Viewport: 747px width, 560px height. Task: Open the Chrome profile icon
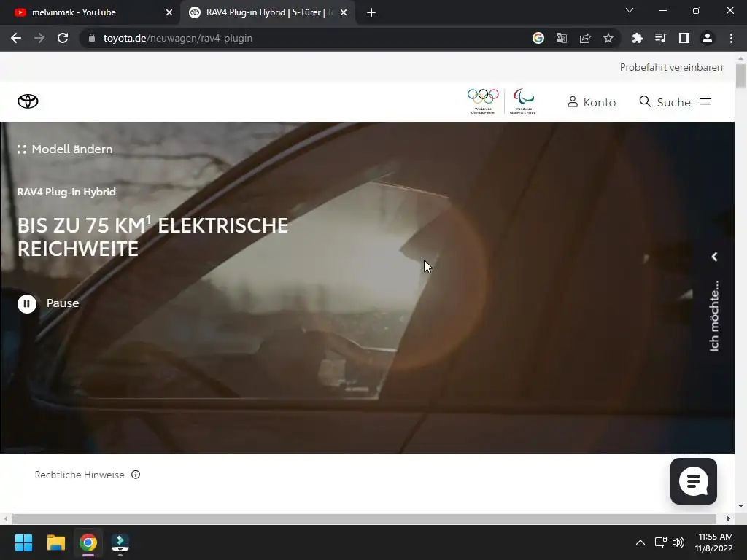[x=708, y=38]
